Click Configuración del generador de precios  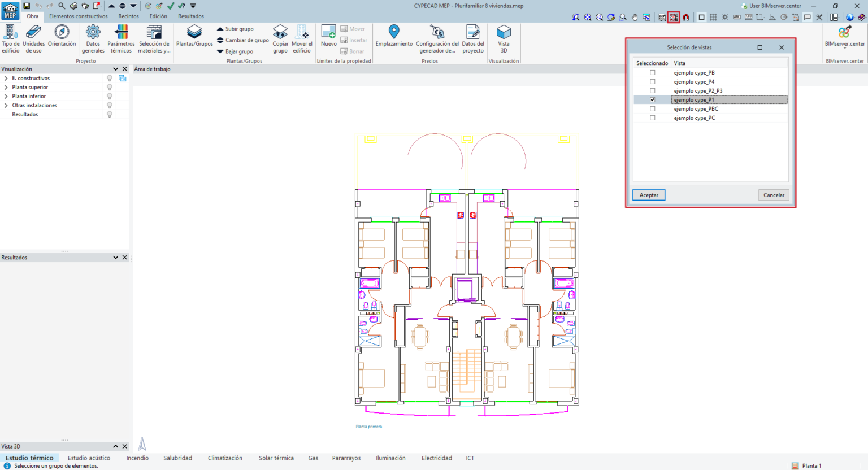click(x=436, y=38)
